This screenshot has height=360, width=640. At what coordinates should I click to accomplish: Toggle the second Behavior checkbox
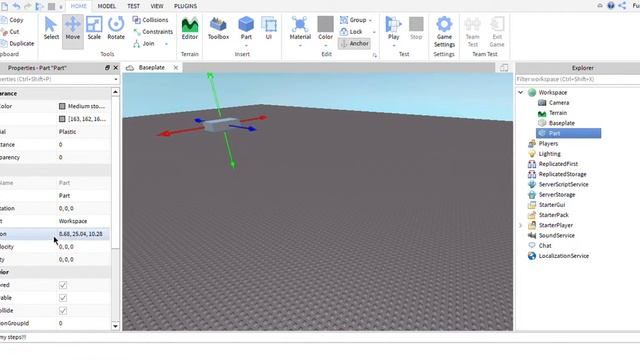pyautogui.click(x=63, y=298)
